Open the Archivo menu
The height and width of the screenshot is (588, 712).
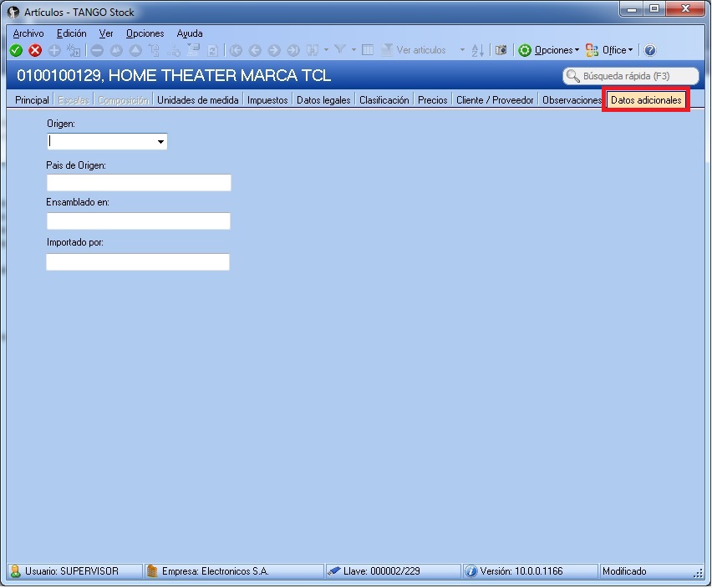28,33
